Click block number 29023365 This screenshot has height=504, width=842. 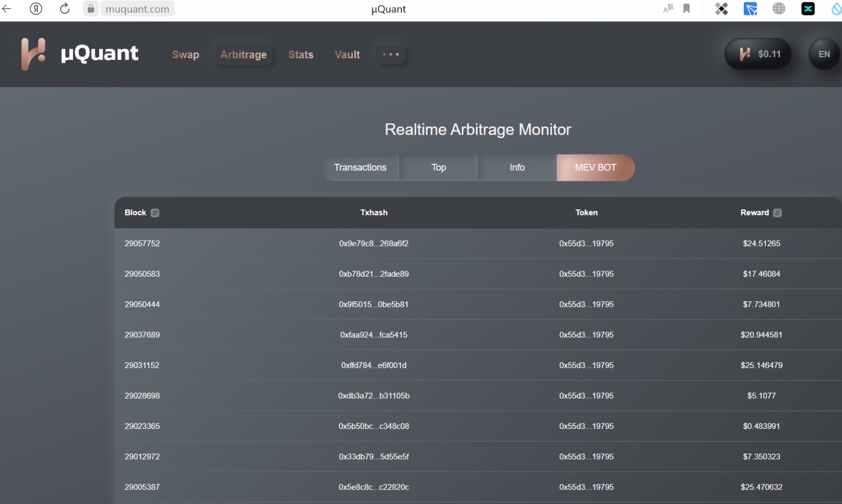point(142,426)
